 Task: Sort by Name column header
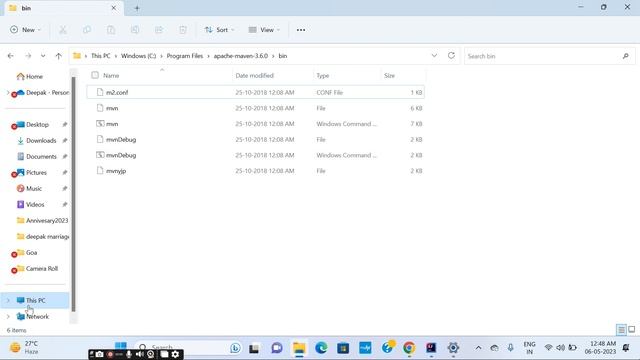coord(111,76)
